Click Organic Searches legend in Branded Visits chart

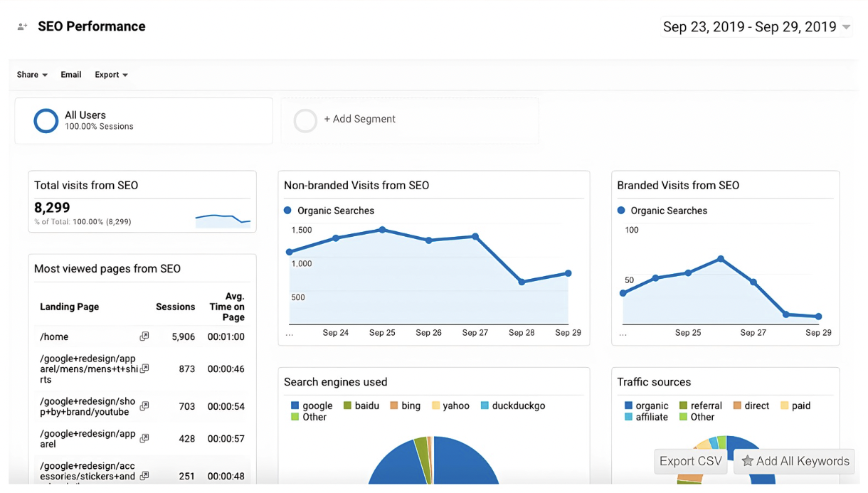pos(662,211)
